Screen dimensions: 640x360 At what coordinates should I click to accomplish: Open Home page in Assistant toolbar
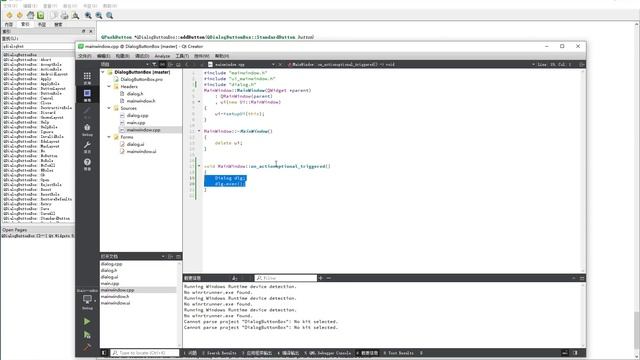click(30, 16)
